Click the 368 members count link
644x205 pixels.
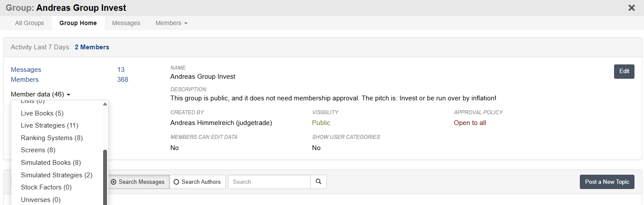pos(123,80)
